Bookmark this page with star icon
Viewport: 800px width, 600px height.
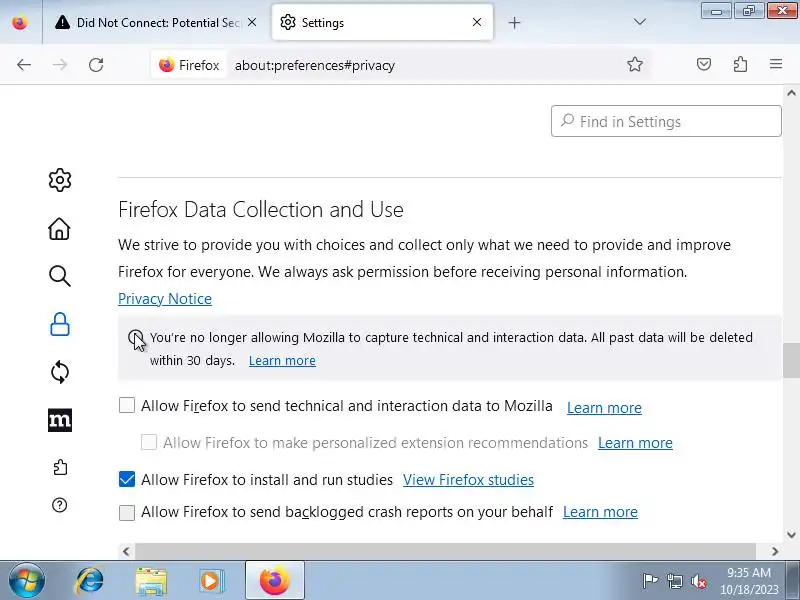635,65
